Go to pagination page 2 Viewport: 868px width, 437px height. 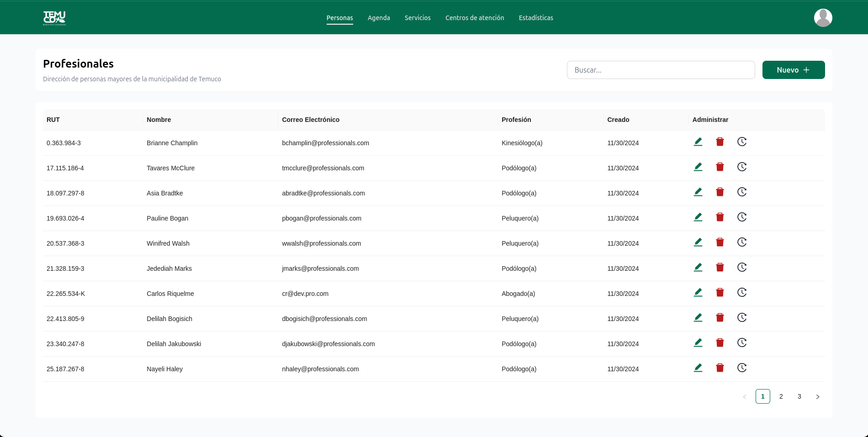coord(781,396)
